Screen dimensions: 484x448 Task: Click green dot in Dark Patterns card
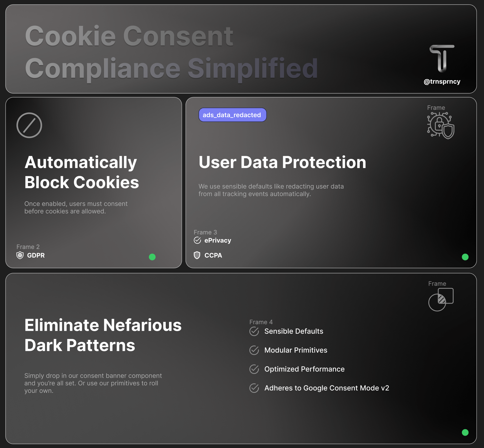(465, 433)
